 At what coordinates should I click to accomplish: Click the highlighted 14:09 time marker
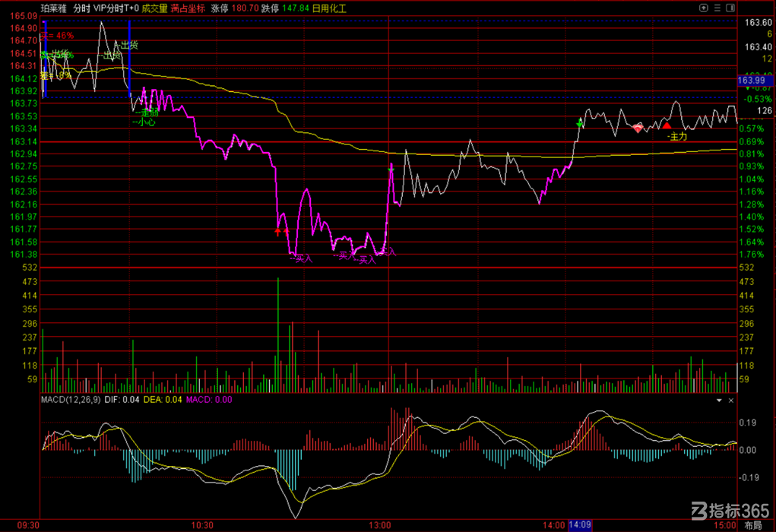click(579, 524)
